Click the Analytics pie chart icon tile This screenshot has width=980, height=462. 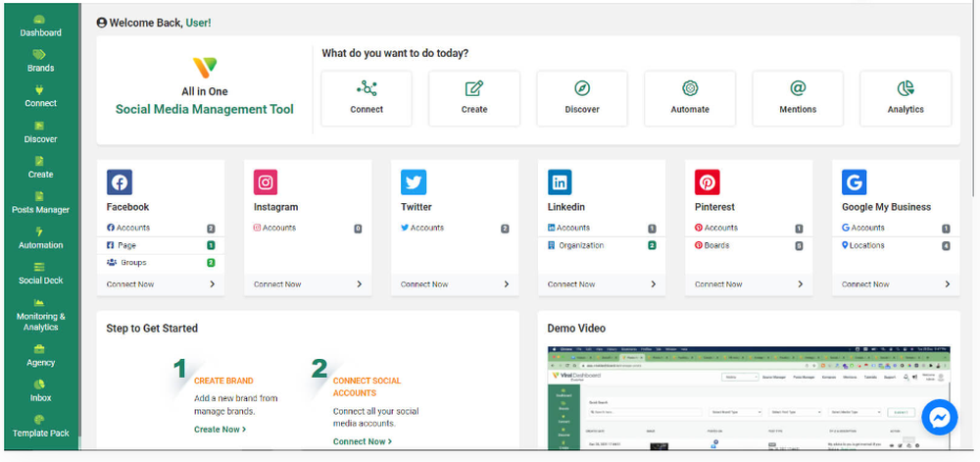[906, 99]
